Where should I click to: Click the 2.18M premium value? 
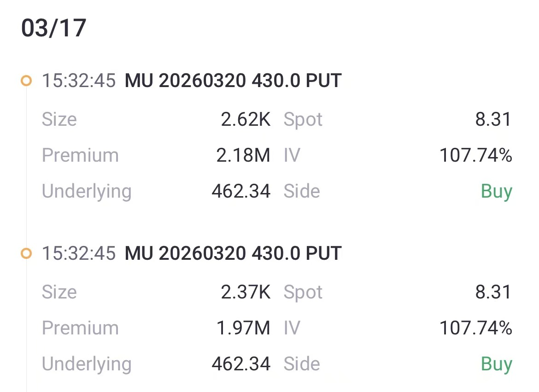pos(243,155)
